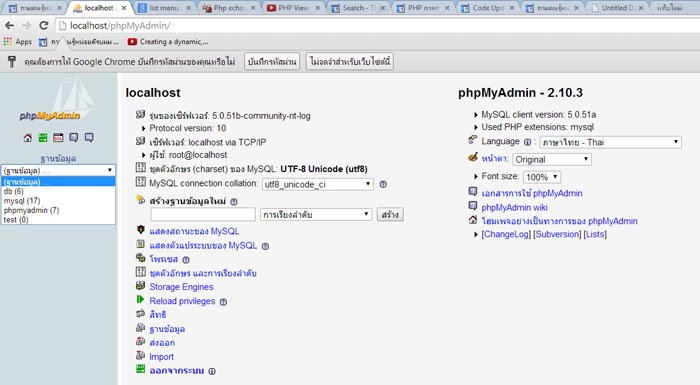Open the SQL query window icon
This screenshot has width=700, height=385.
[58, 138]
